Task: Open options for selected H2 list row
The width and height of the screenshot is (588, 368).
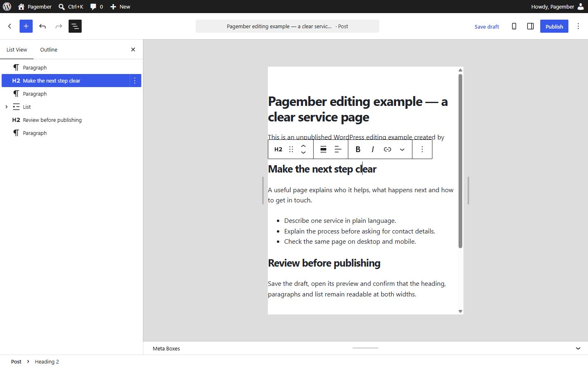Action: point(135,81)
